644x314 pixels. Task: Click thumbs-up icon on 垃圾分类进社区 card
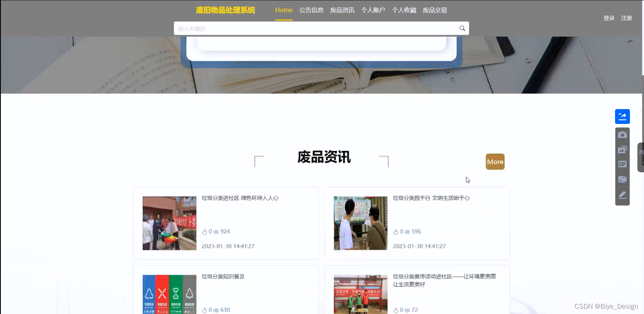click(x=204, y=232)
